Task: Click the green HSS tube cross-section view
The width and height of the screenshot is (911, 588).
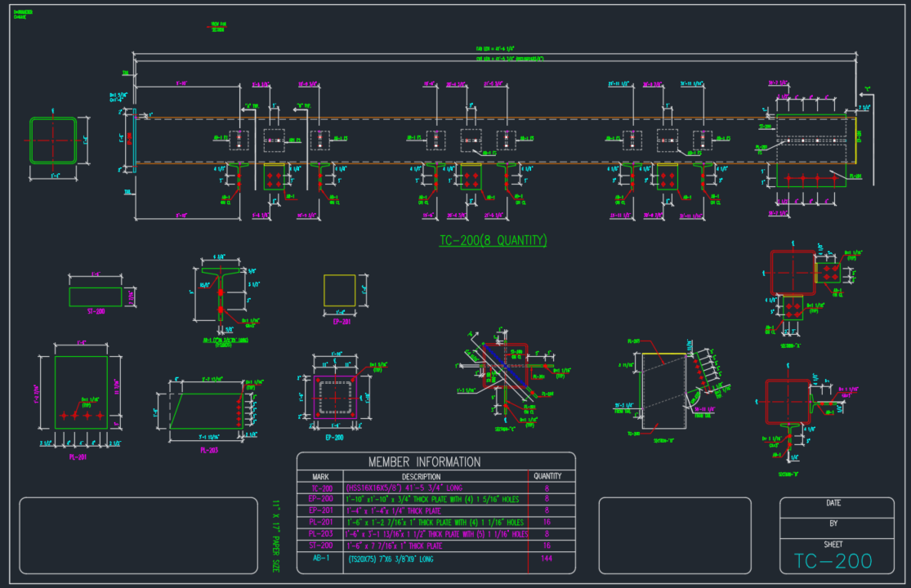Action: (53, 140)
